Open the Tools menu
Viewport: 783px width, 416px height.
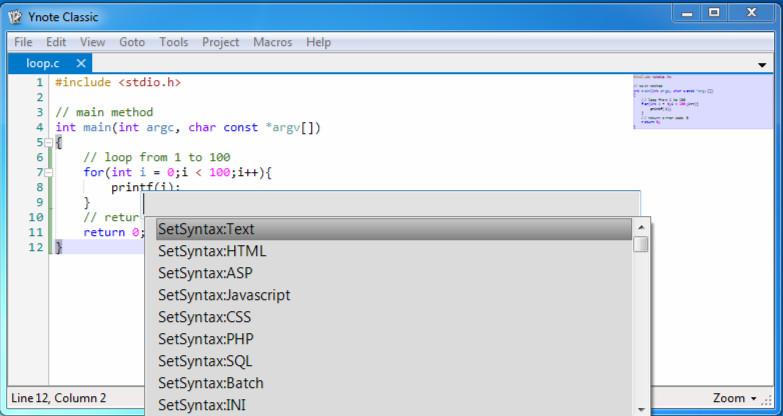(x=174, y=42)
